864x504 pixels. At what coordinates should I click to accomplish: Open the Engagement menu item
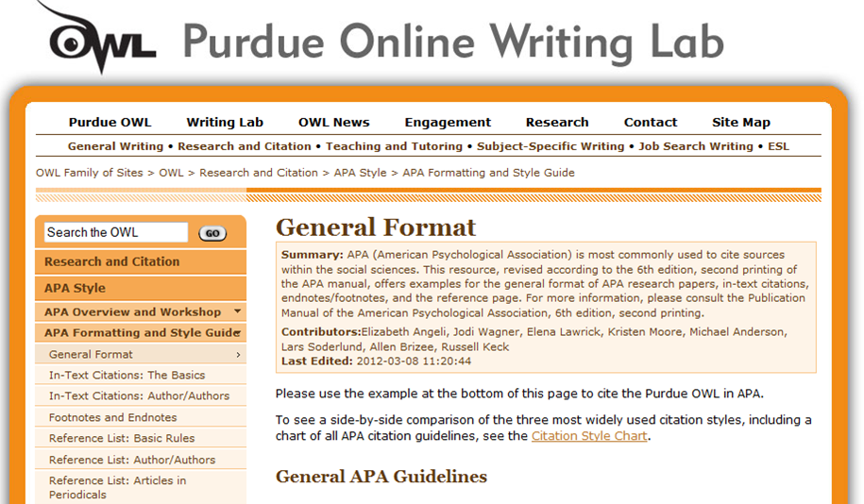(448, 123)
